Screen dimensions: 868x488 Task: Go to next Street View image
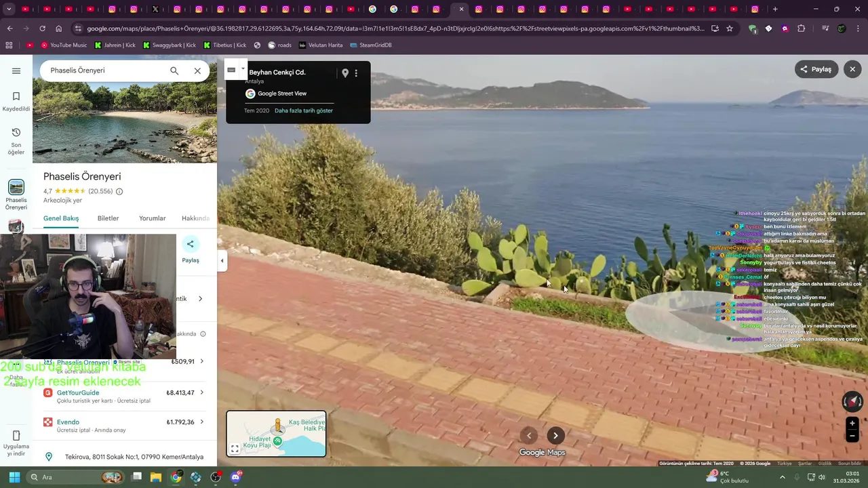click(555, 436)
